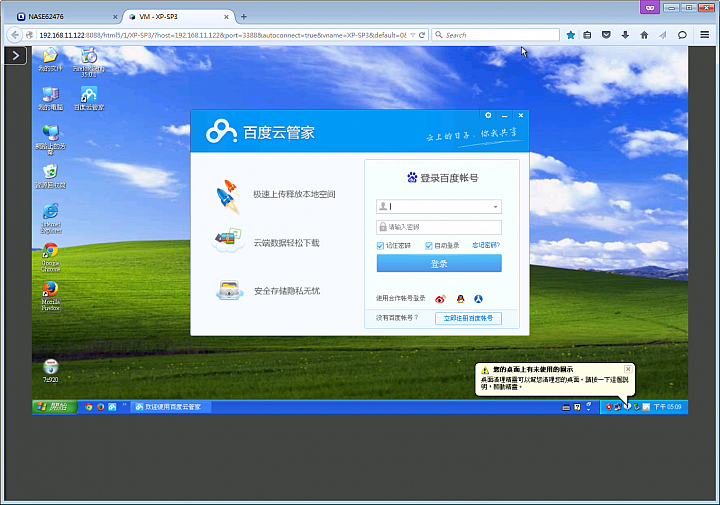The width and height of the screenshot is (720, 505).
Task: Select 欢迎使用百度云管家 taskbar button
Action: [x=171, y=407]
